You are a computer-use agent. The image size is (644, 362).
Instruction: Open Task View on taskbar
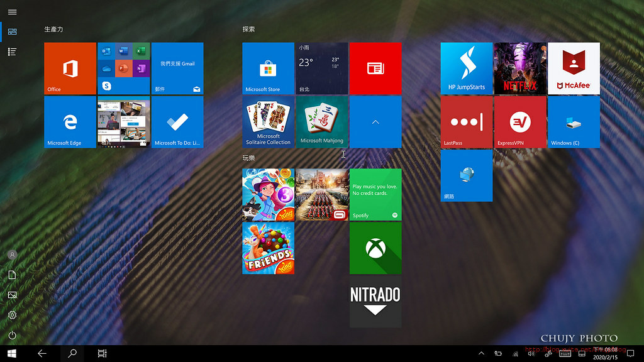pyautogui.click(x=103, y=353)
